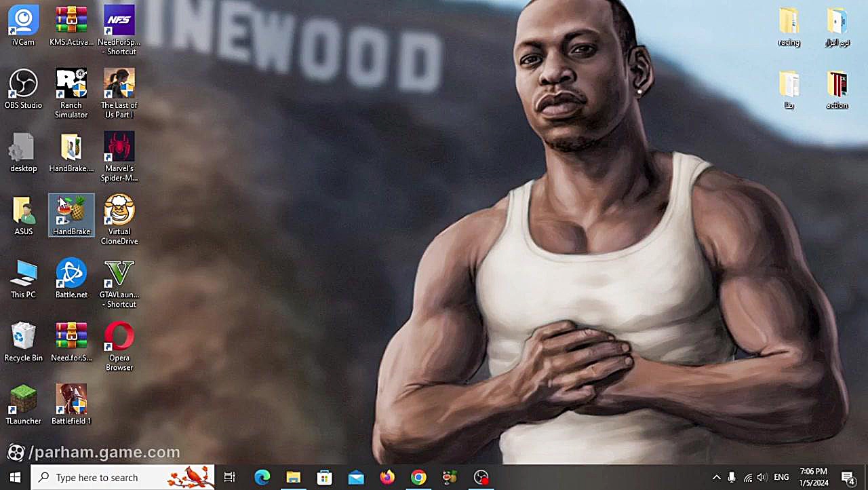This screenshot has height=490, width=868.
Task: Switch to HandBrake on the taskbar
Action: coord(450,477)
